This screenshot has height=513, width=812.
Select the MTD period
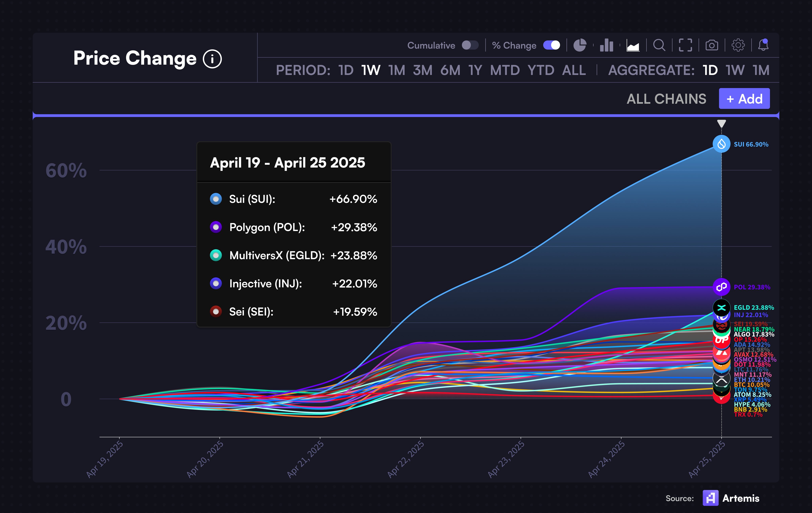pyautogui.click(x=505, y=70)
